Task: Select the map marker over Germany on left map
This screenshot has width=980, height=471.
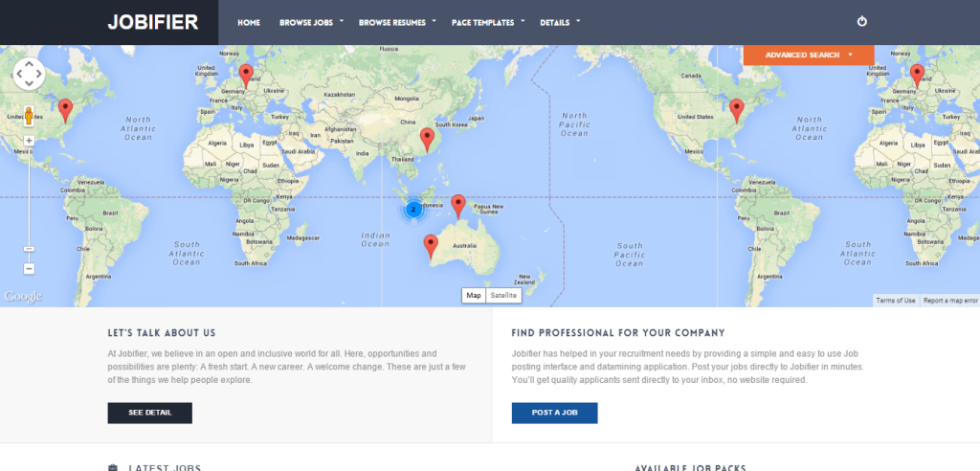Action: tap(246, 76)
